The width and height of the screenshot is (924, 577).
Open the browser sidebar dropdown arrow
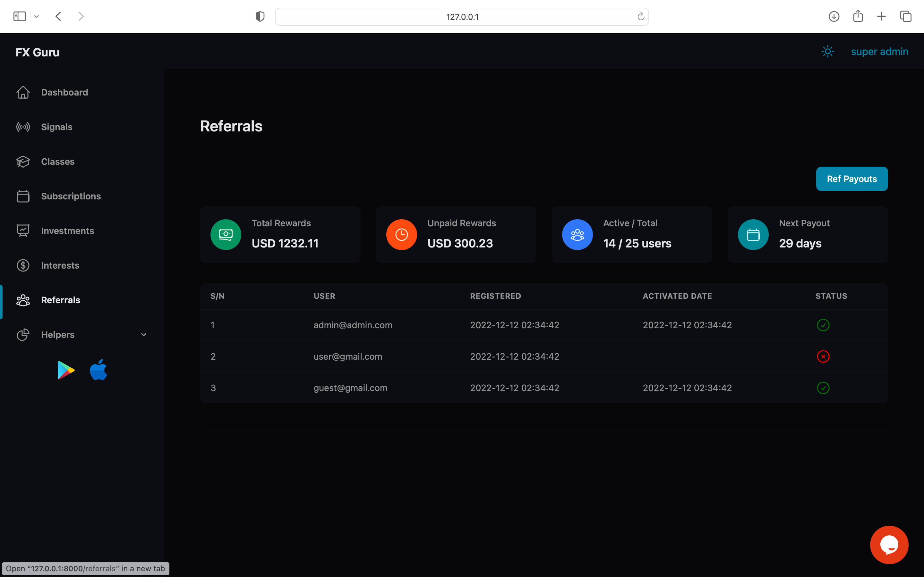coord(37,16)
